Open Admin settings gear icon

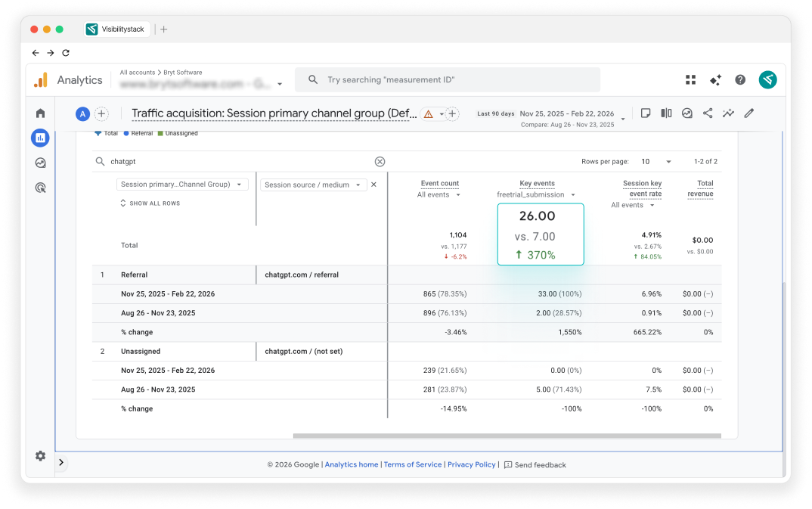click(40, 456)
